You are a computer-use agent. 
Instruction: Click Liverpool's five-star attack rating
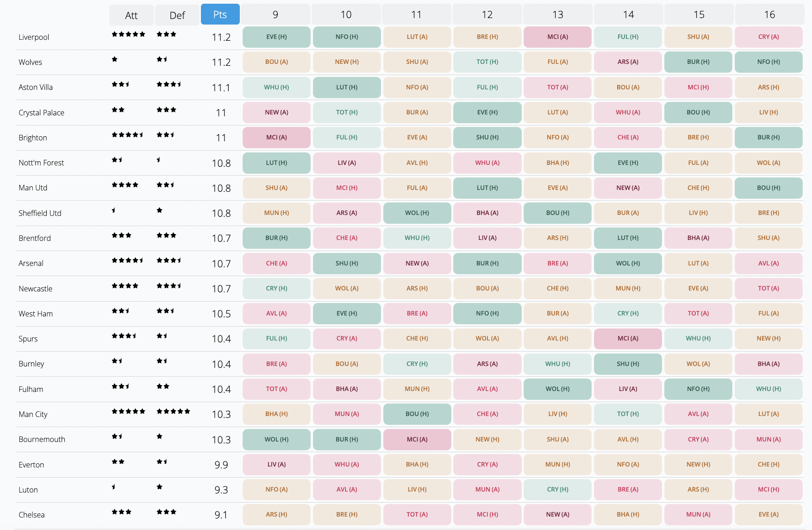(x=129, y=34)
